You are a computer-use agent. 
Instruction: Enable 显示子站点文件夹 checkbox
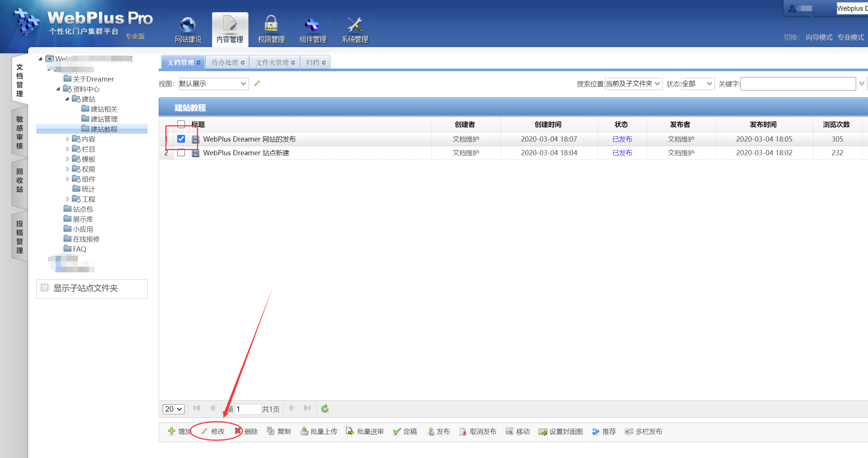click(45, 288)
